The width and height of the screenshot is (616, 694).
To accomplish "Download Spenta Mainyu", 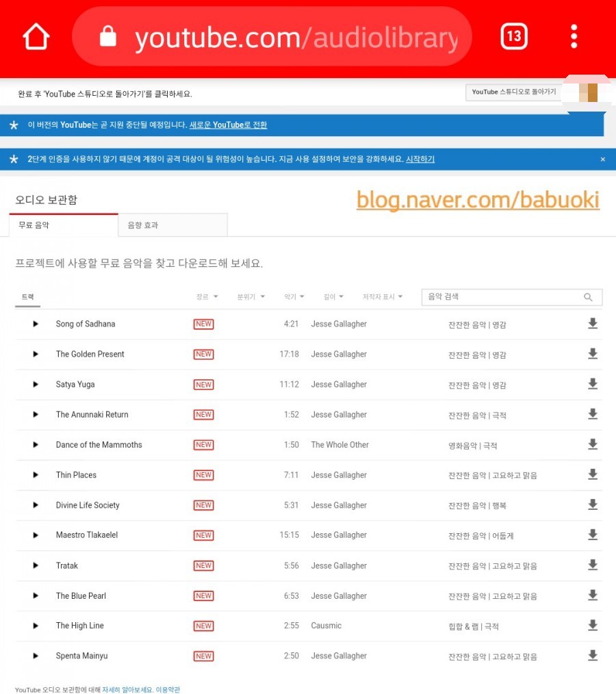I will pyautogui.click(x=593, y=656).
